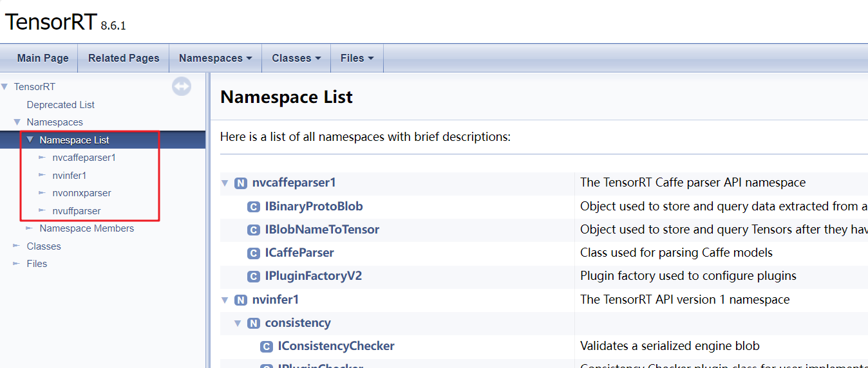Select Classes in the sidebar tree

[x=44, y=246]
